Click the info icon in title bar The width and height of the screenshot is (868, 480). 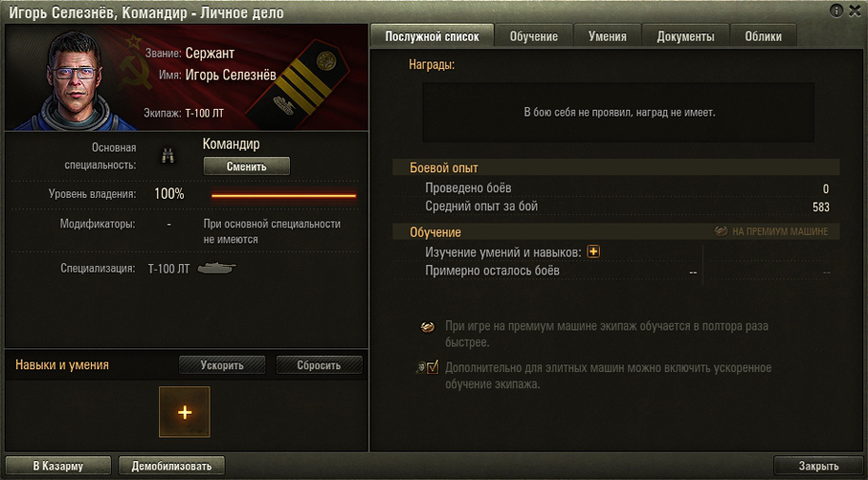836,10
